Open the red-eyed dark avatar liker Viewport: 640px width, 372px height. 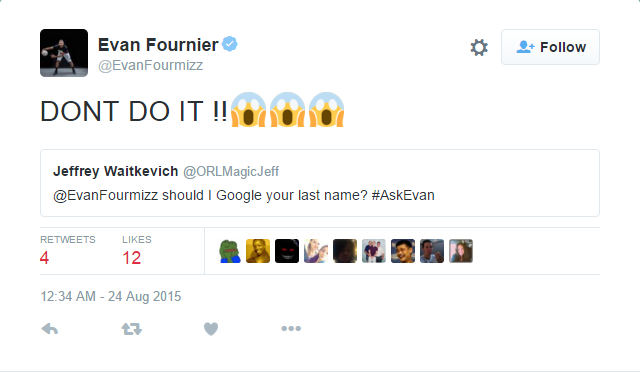coord(287,251)
